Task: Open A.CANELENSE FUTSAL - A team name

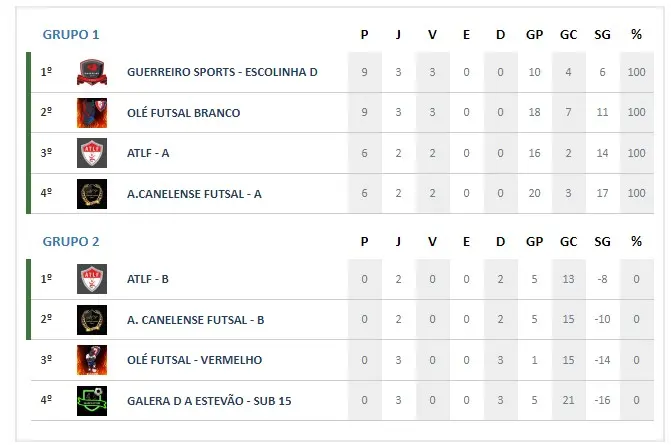Action: (194, 194)
